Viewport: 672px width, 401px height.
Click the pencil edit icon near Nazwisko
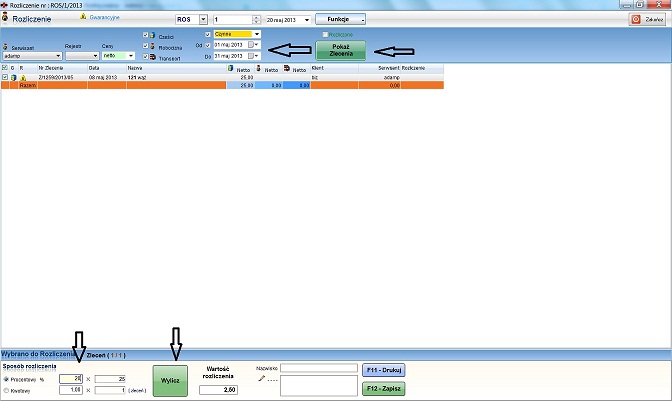click(x=261, y=378)
